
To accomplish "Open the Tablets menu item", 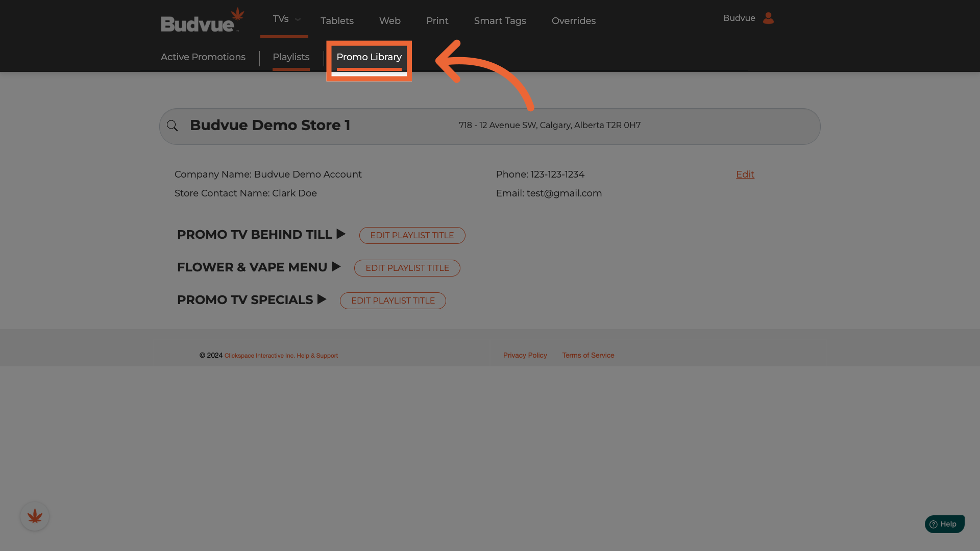I will tap(337, 21).
